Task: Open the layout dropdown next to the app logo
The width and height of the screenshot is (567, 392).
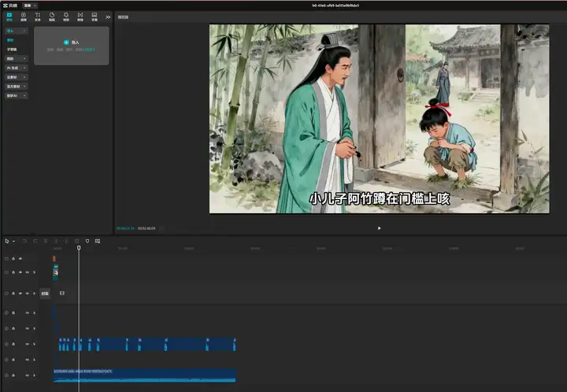Action: [30, 6]
